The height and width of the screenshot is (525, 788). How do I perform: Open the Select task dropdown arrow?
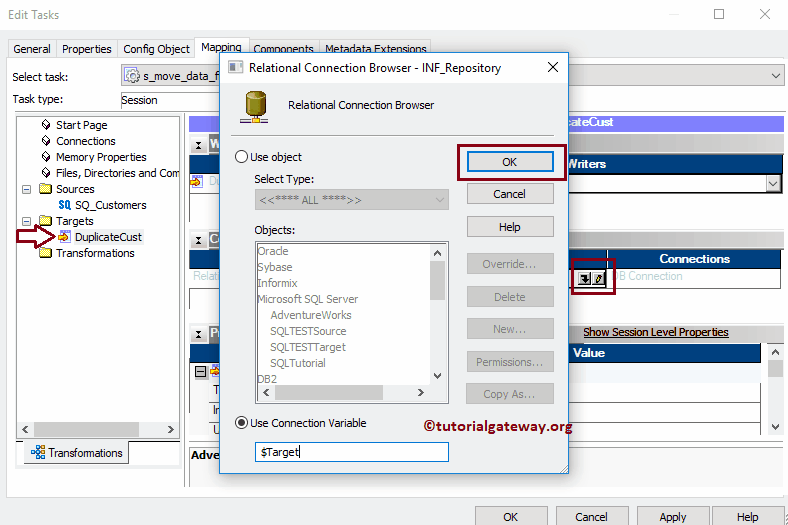775,76
